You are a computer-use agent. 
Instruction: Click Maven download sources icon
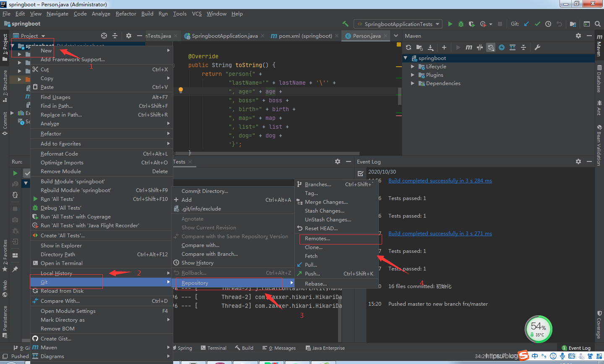(430, 47)
